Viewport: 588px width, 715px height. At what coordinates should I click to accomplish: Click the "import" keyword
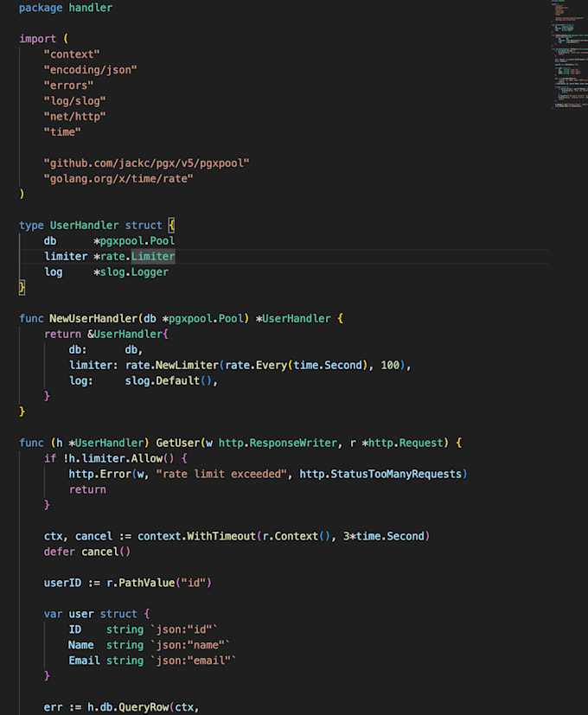(37, 39)
